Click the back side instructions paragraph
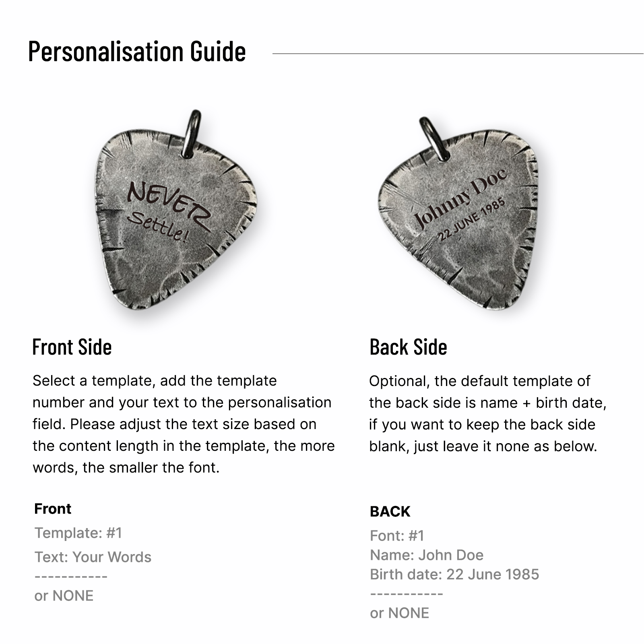 point(487,413)
